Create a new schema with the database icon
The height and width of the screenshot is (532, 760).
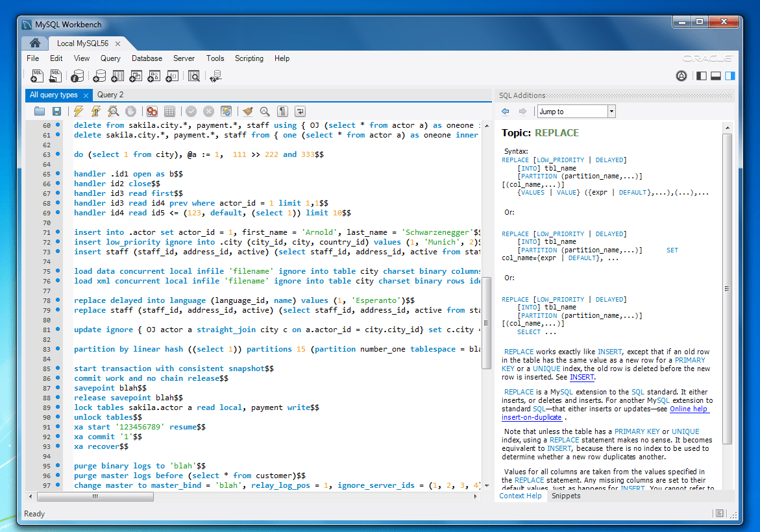point(99,75)
